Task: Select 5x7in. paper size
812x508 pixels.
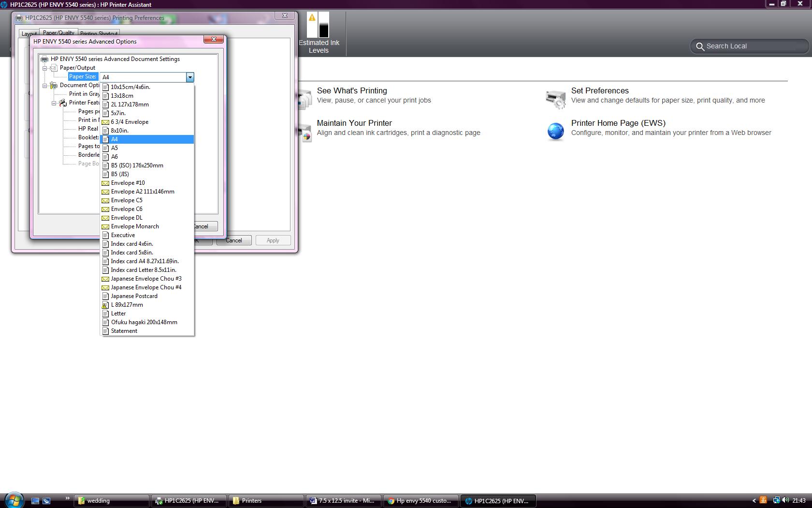Action: coord(147,113)
